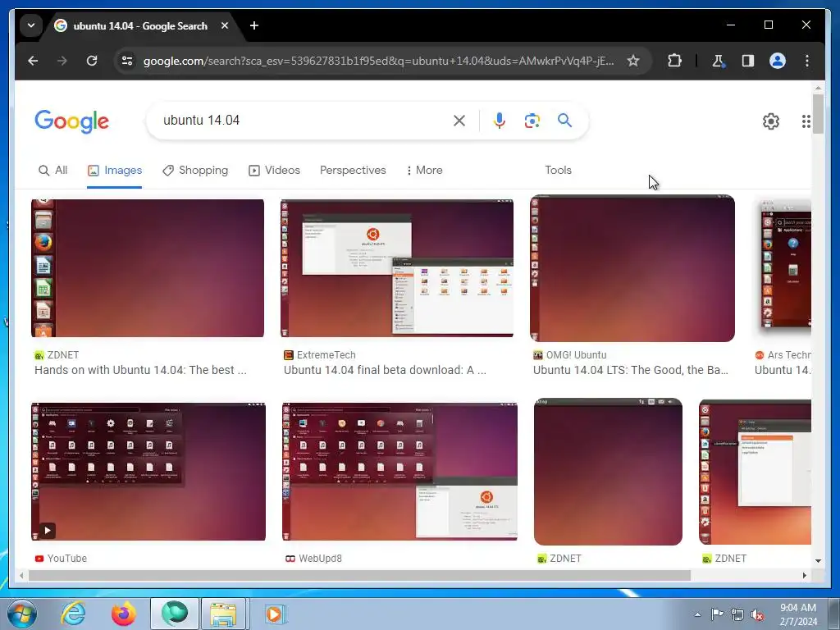
Task: Open the ZDNET Hands on with Ubuntu thumbnail
Action: (x=148, y=268)
